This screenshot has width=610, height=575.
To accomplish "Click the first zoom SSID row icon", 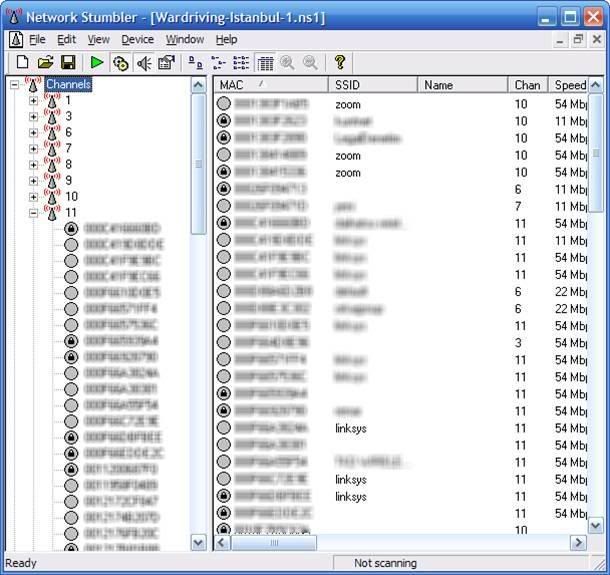I will [224, 103].
